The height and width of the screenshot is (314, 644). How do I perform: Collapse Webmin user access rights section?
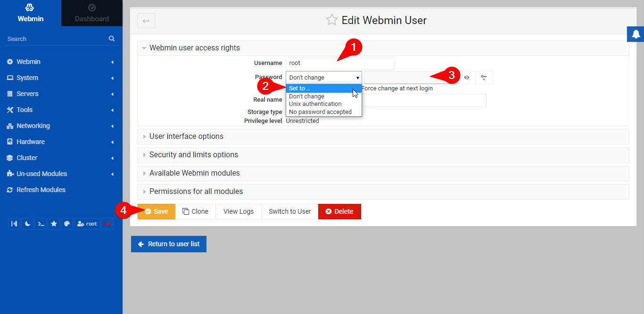click(383, 48)
